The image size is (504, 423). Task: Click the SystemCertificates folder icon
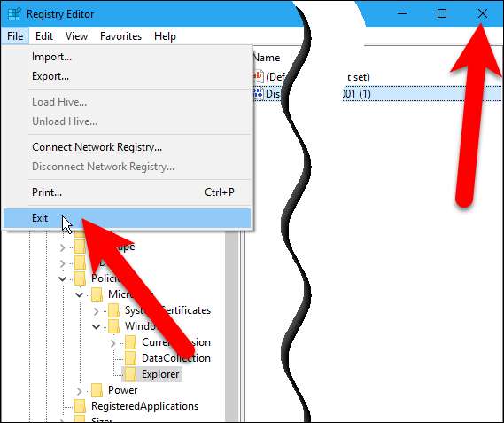pyautogui.click(x=113, y=310)
